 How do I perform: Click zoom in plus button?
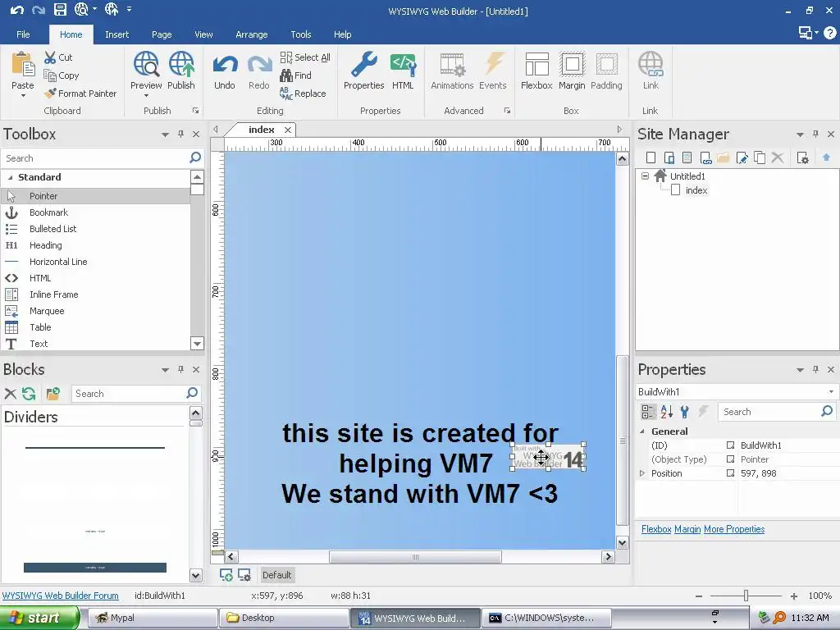point(794,596)
